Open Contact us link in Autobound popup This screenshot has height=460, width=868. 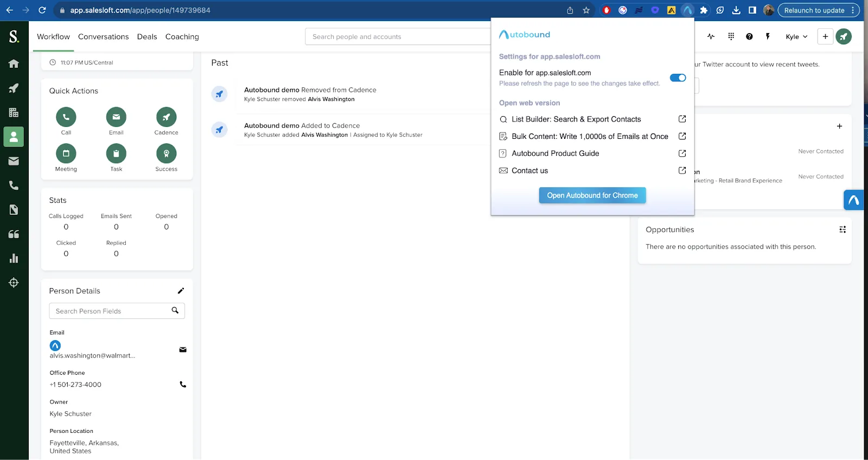[592, 170]
